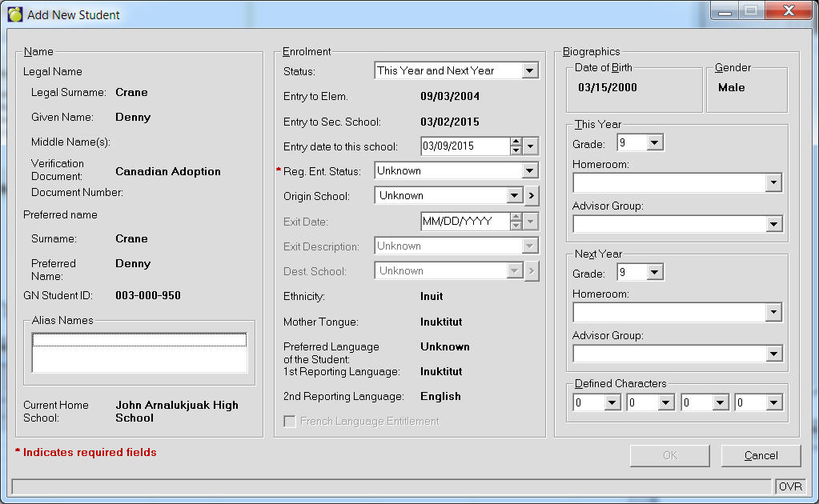Expand Next Year Grade dropdown
The width and height of the screenshot is (819, 504).
click(654, 273)
